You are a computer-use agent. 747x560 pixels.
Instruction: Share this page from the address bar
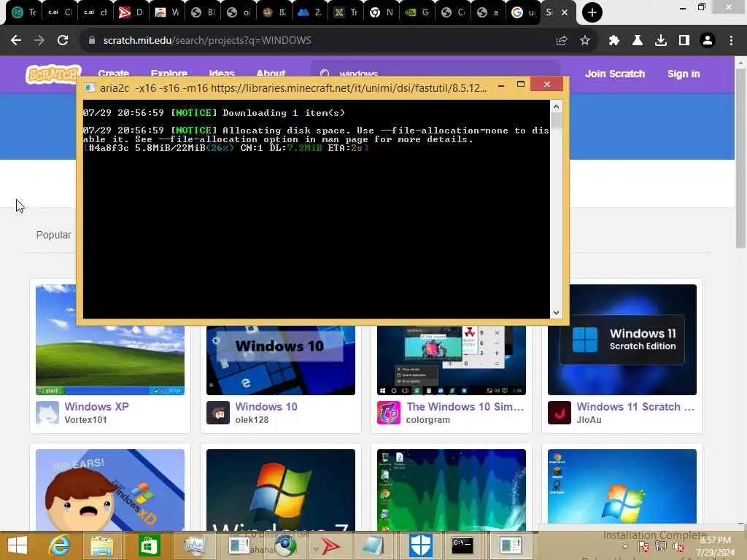pos(562,41)
